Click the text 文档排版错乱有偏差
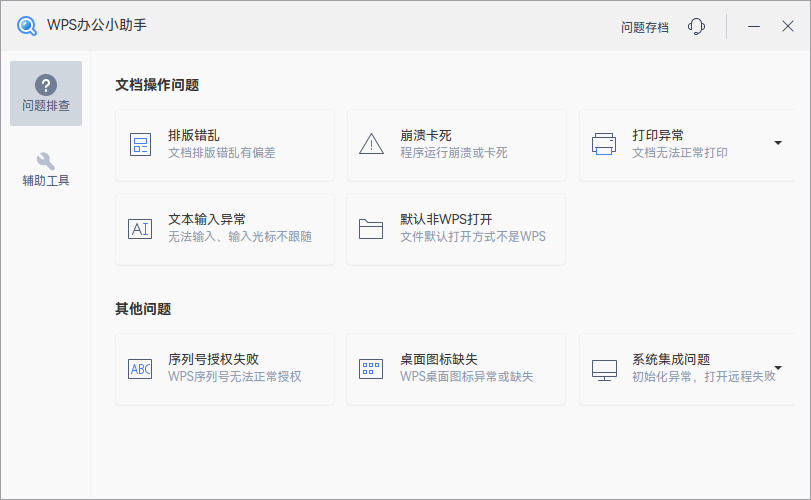This screenshot has height=500, width=811. [x=222, y=153]
